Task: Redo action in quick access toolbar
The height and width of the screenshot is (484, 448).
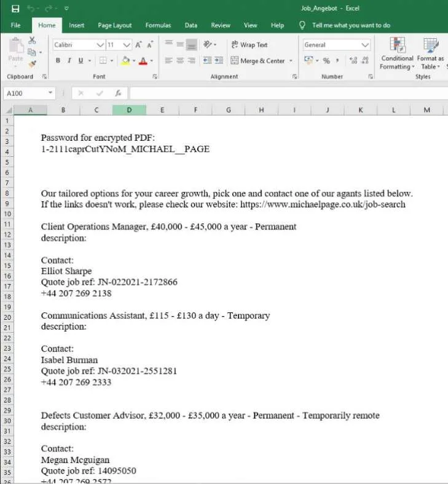Action: point(49,9)
